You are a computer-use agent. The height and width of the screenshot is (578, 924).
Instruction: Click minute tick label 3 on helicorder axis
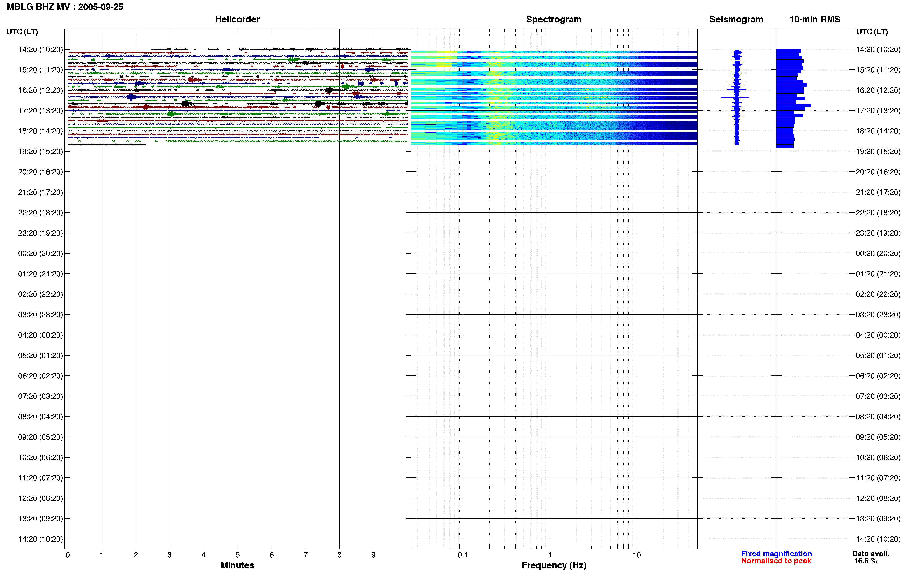(x=170, y=555)
